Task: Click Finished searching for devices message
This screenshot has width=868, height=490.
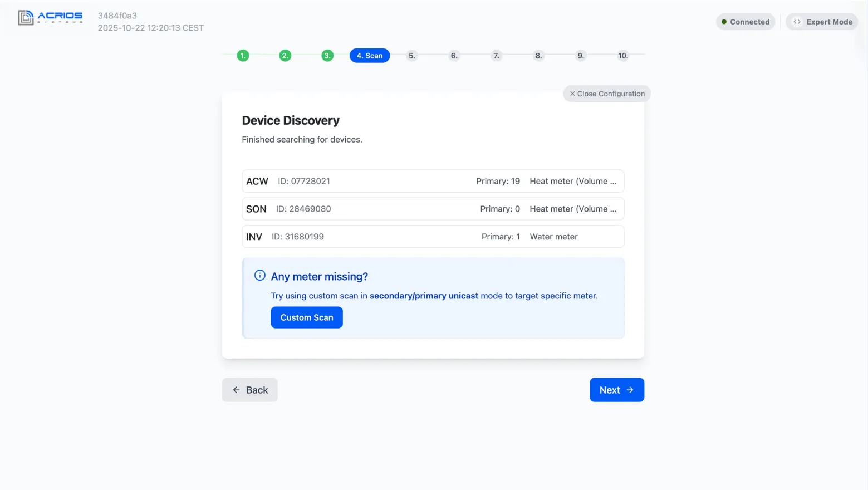Action: [302, 139]
